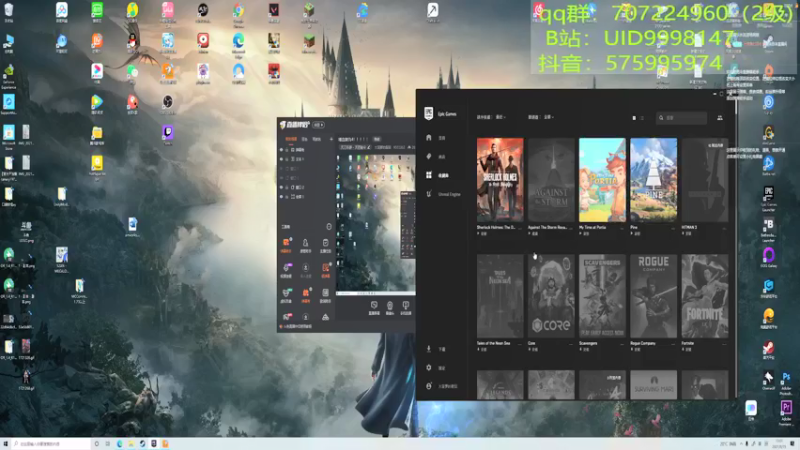This screenshot has width=800, height=450.
Task: Click the install link under Sherlock Holmes
Action: click(x=482, y=234)
